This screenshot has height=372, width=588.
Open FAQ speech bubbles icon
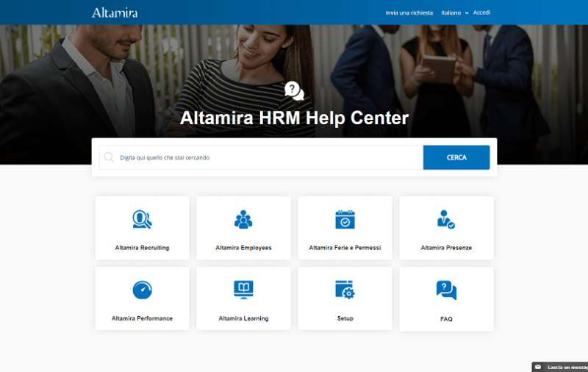coord(446,290)
